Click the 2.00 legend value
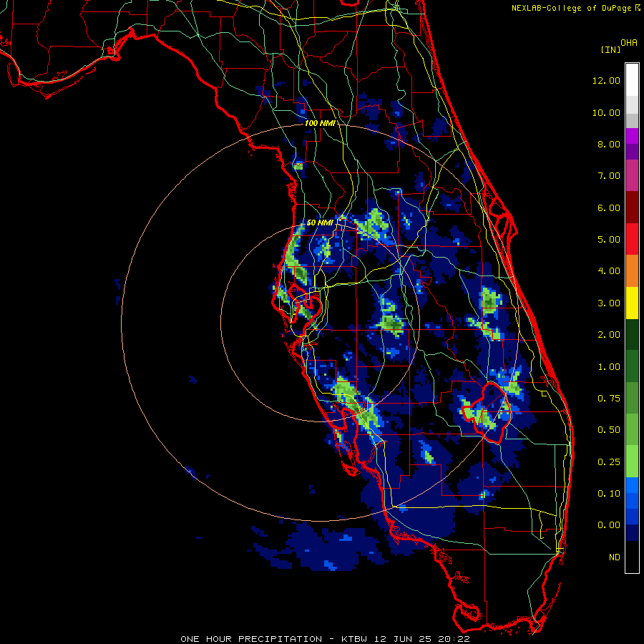The image size is (644, 644). pyautogui.click(x=609, y=335)
